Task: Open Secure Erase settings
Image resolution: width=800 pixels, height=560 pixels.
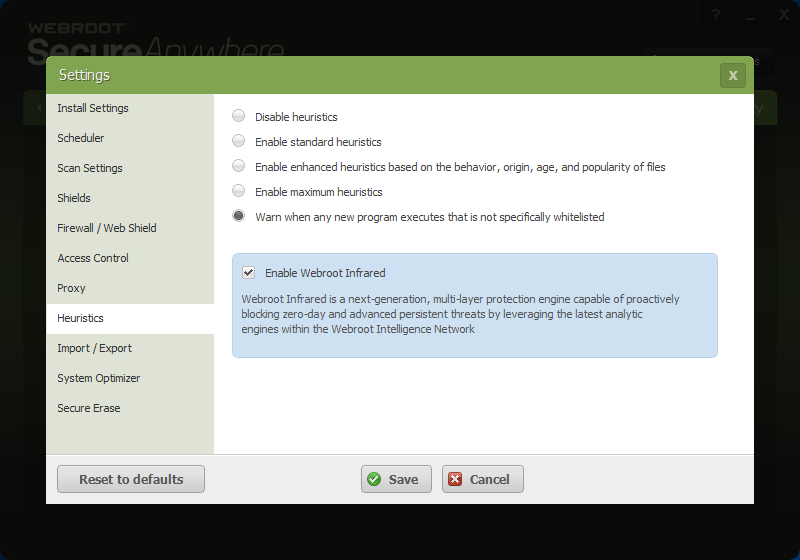Action: pyautogui.click(x=130, y=408)
